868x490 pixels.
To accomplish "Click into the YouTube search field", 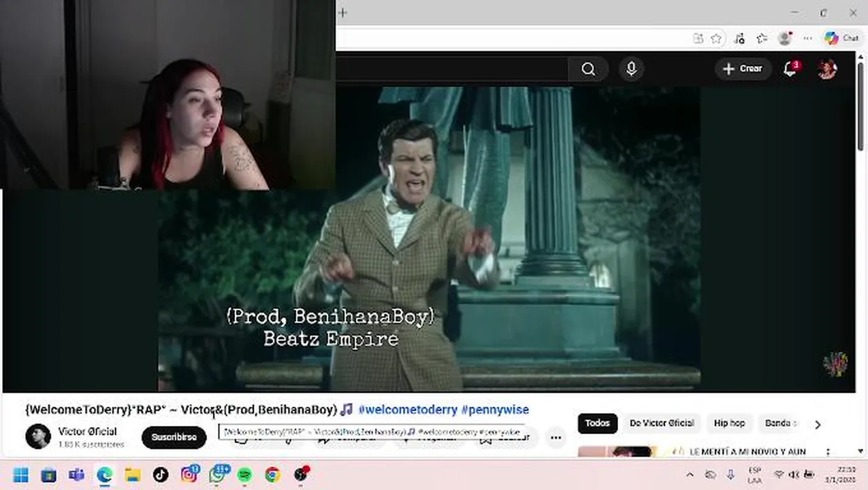I will point(452,69).
